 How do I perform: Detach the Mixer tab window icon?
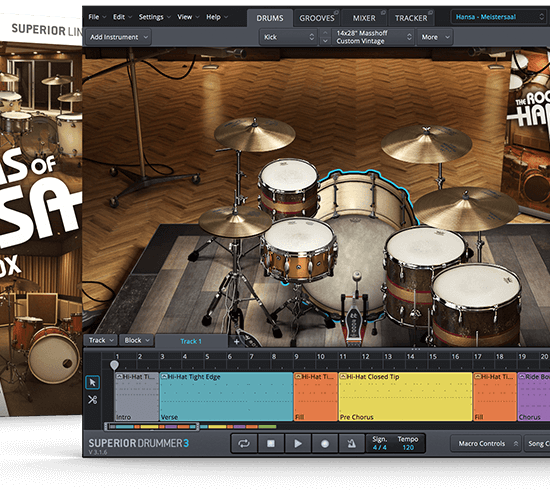(383, 13)
